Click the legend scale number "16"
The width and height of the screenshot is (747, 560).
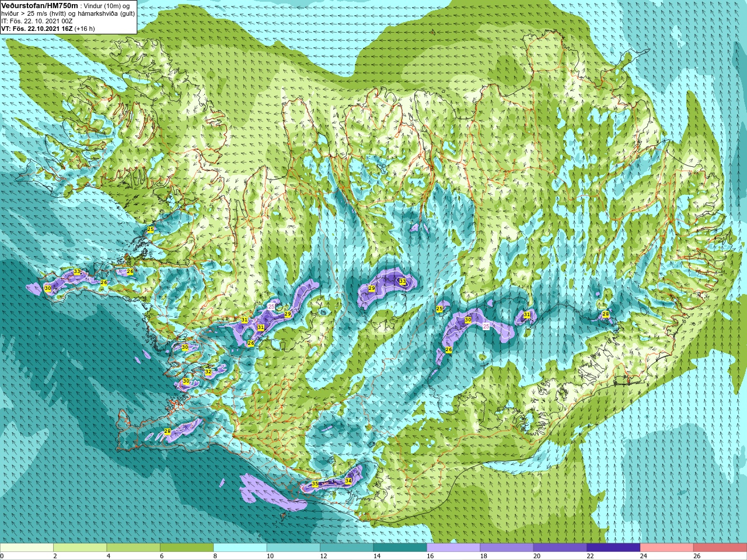pyautogui.click(x=430, y=556)
